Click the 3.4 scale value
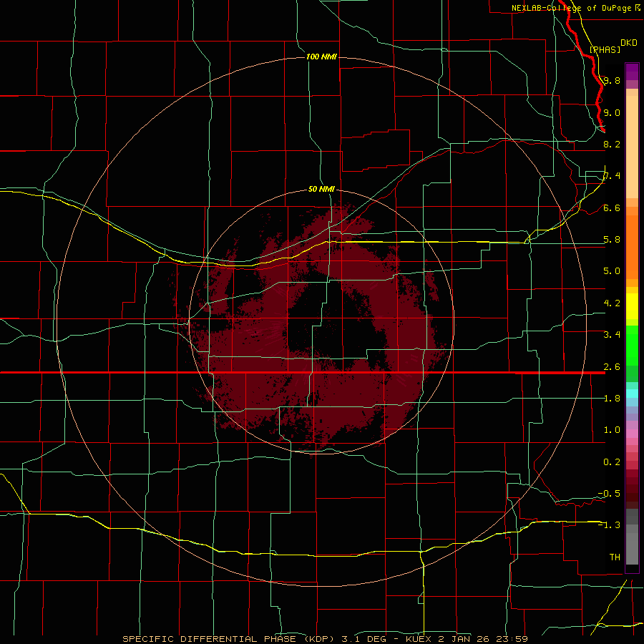This screenshot has height=644, width=644. pos(612,334)
